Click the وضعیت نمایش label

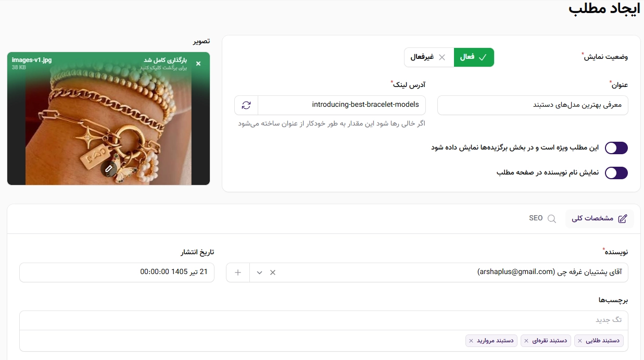tap(607, 56)
